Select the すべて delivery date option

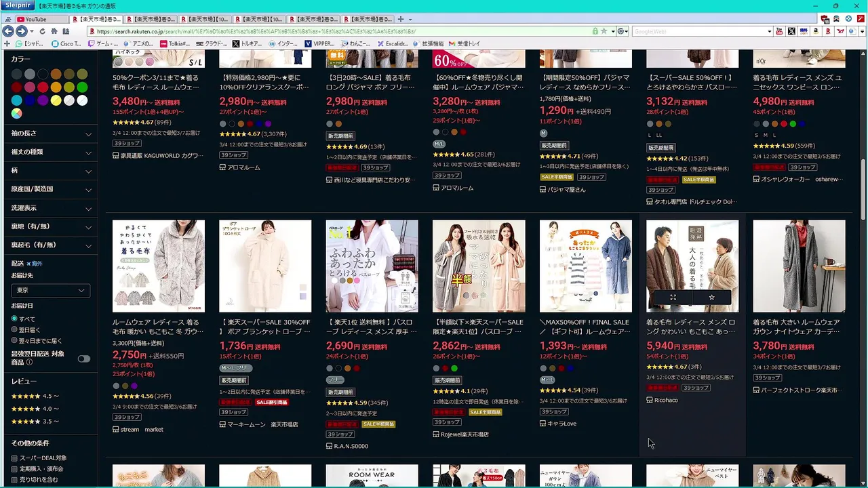[x=14, y=319]
